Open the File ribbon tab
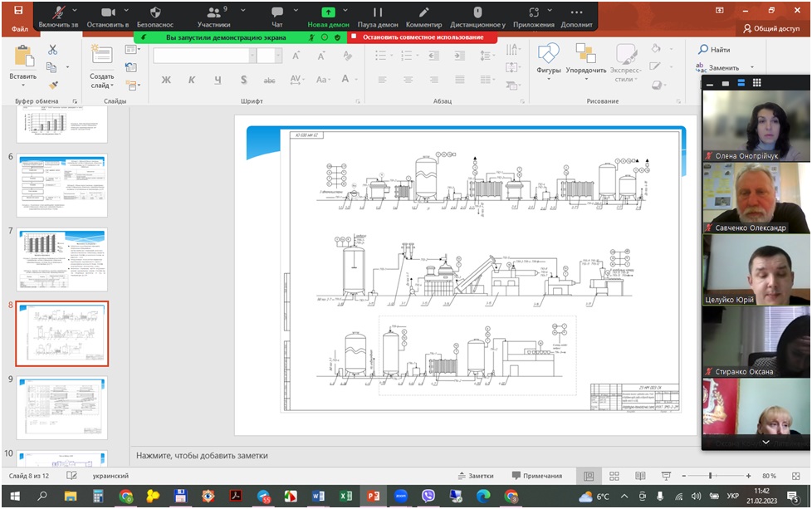812x509 pixels. click(x=20, y=29)
